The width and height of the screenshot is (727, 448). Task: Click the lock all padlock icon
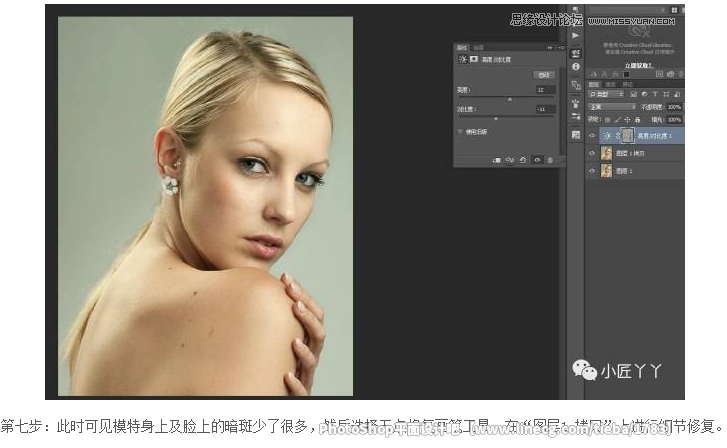(637, 120)
